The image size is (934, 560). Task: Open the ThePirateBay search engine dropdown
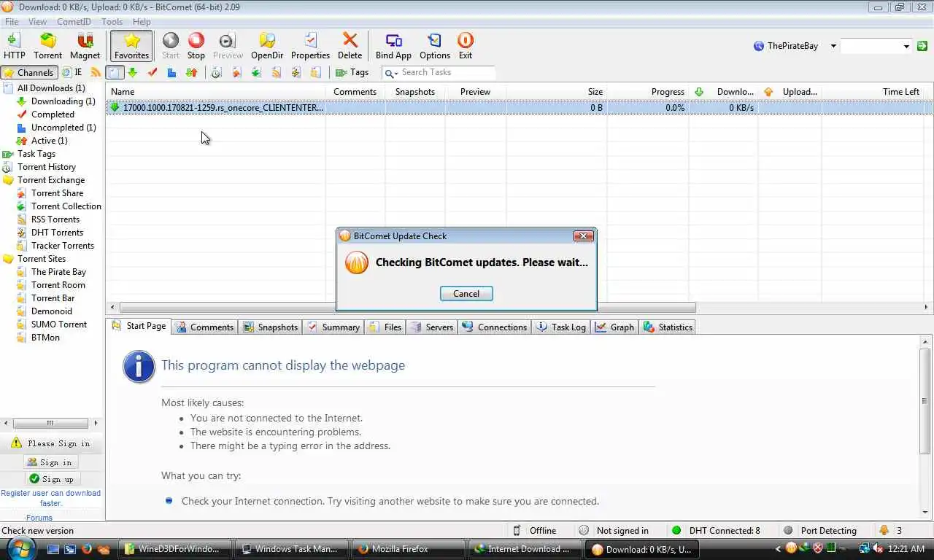[x=833, y=46]
